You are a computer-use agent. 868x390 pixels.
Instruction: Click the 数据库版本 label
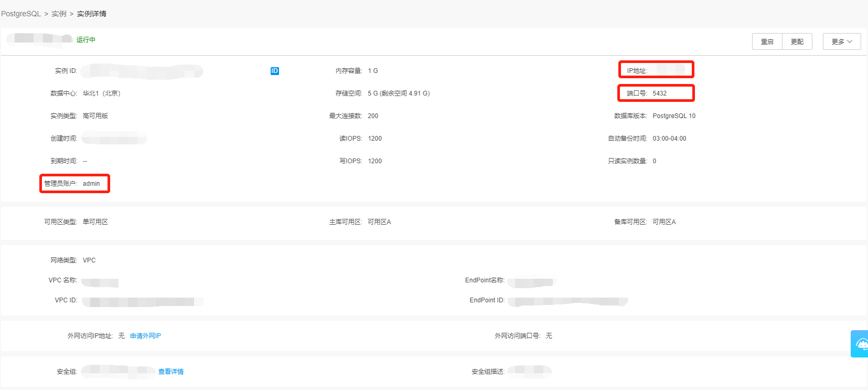631,116
